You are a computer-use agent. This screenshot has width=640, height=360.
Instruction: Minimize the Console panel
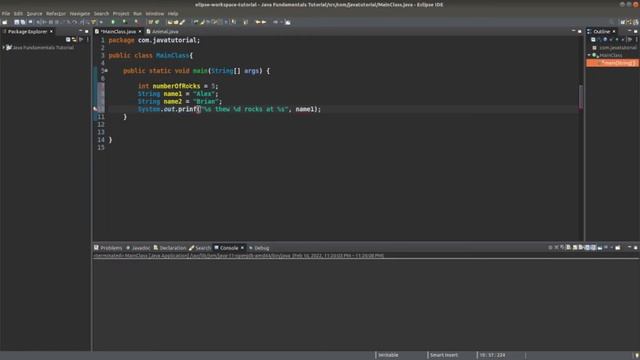[629, 247]
